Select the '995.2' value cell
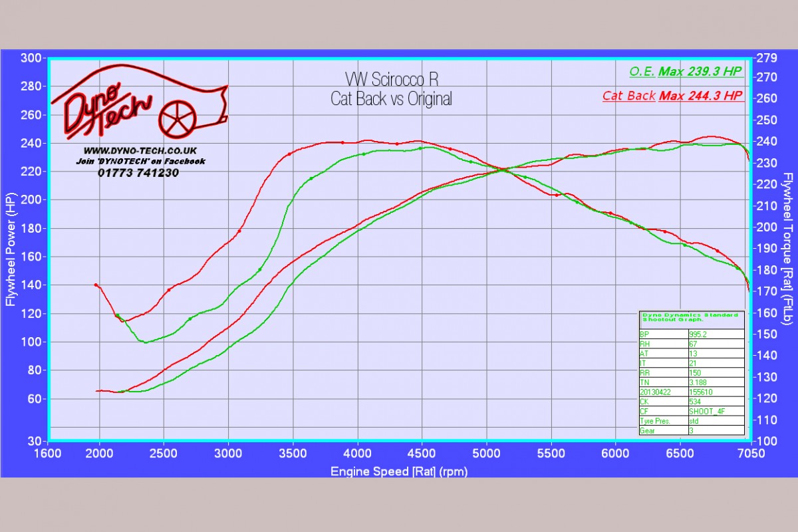 click(x=716, y=334)
